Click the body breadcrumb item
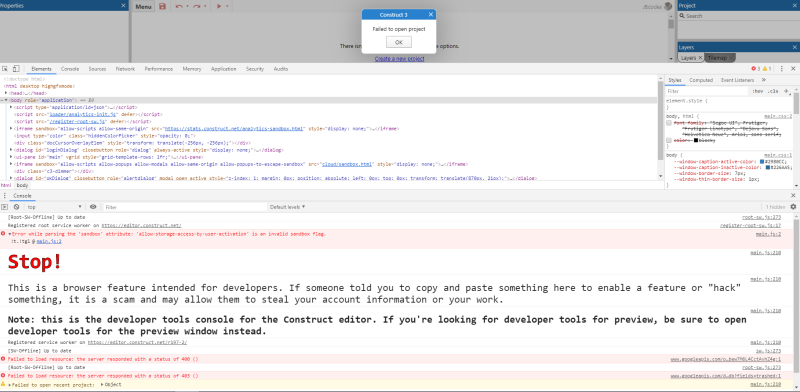Viewport: 800px width, 392px height. click(22, 185)
